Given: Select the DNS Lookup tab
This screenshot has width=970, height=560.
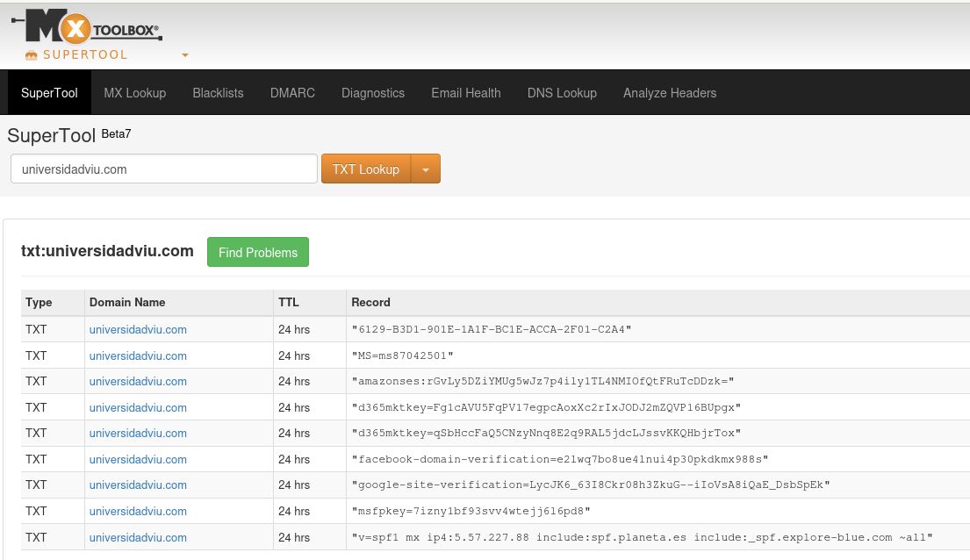Looking at the screenshot, I should tap(562, 93).
